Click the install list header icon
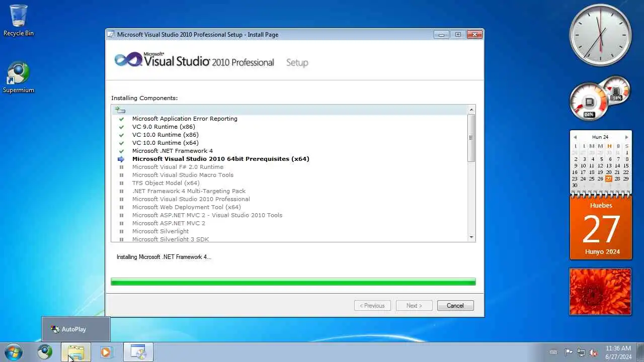 (120, 110)
